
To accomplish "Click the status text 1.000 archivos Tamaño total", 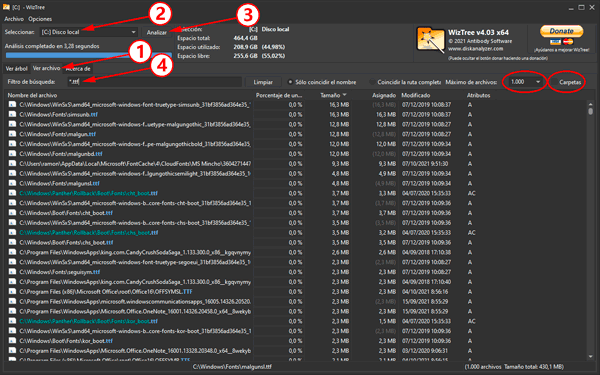I will (x=514, y=367).
